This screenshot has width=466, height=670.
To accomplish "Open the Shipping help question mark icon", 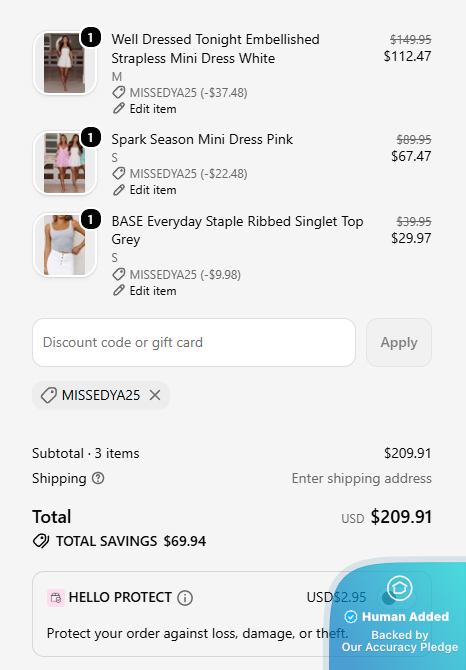I will tap(98, 478).
